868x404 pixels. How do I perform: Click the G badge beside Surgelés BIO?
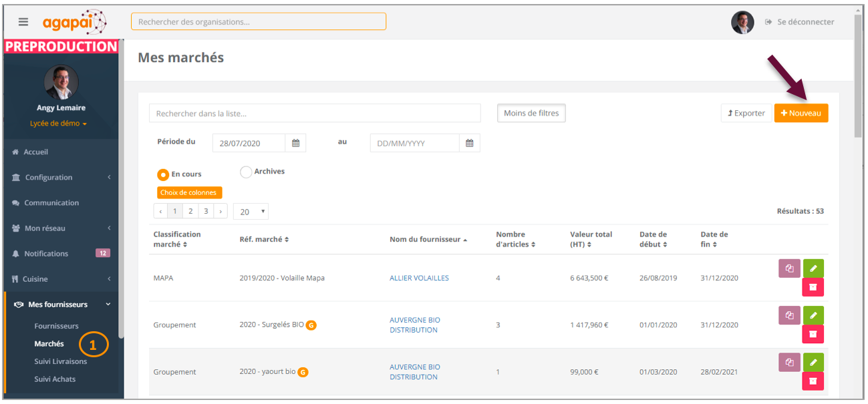tap(311, 325)
